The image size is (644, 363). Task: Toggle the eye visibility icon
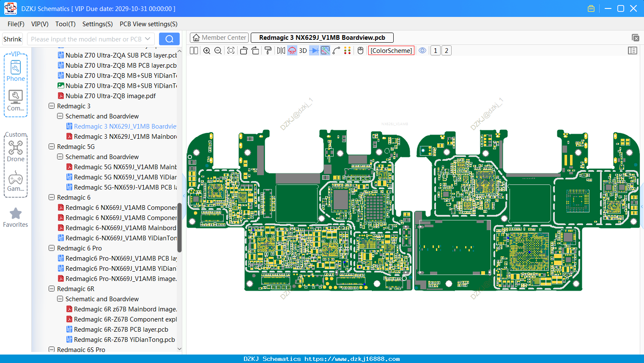click(x=422, y=51)
